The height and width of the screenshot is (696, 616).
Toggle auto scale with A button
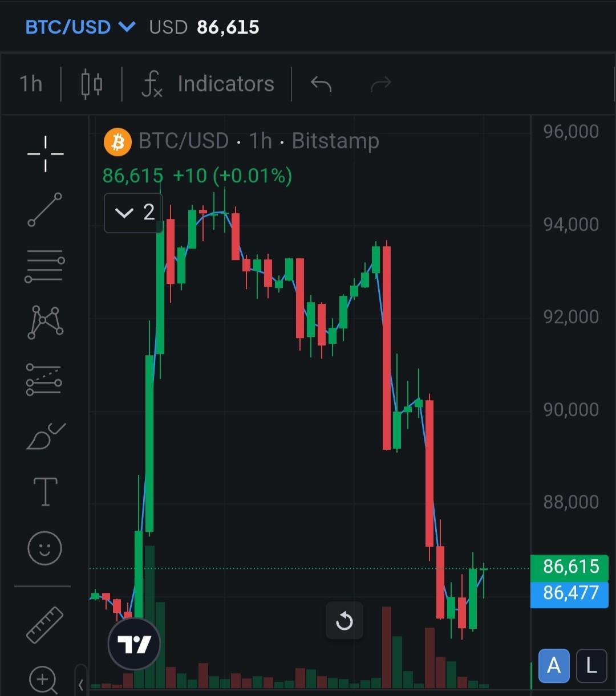coord(554,665)
